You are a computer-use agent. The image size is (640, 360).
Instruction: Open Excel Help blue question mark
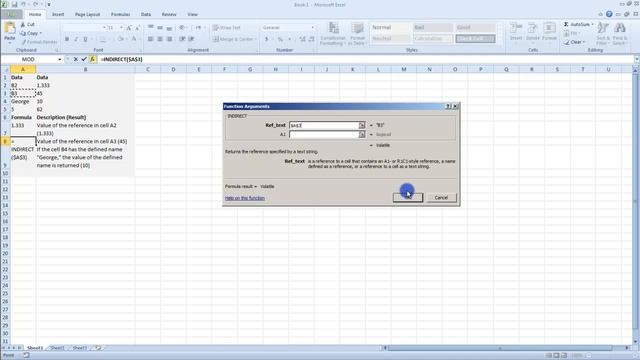[x=609, y=14]
